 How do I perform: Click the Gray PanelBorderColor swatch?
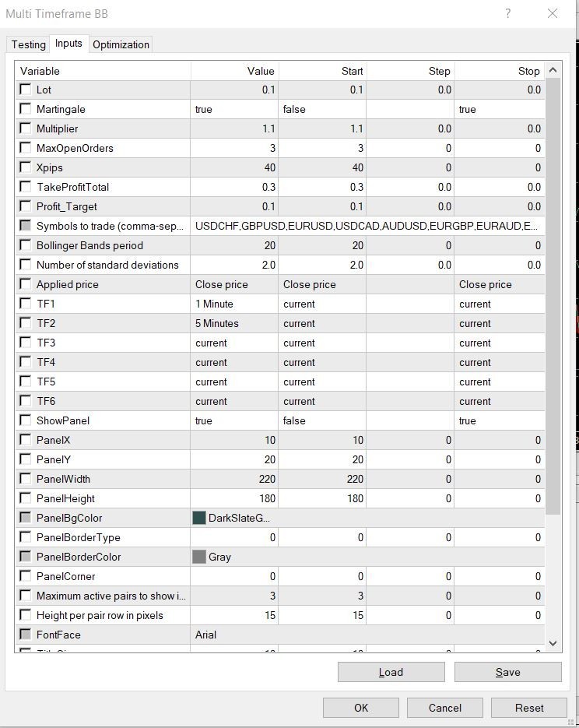[199, 557]
